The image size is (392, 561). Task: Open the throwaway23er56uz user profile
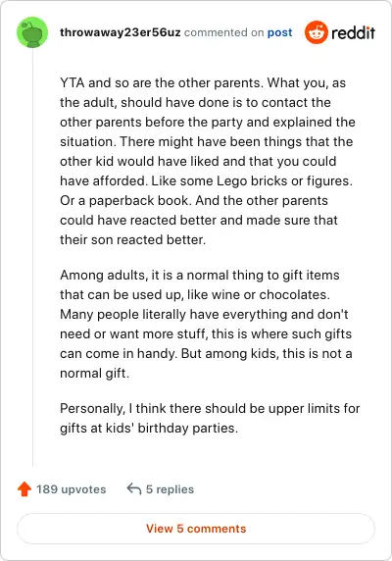point(121,32)
